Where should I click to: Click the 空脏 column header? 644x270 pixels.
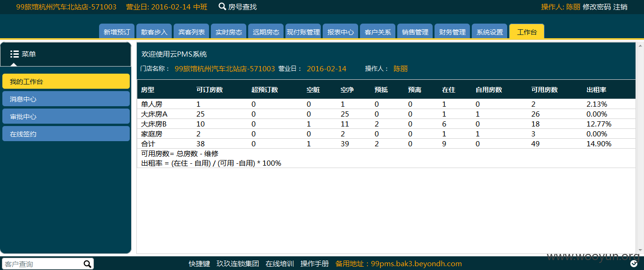click(313, 89)
